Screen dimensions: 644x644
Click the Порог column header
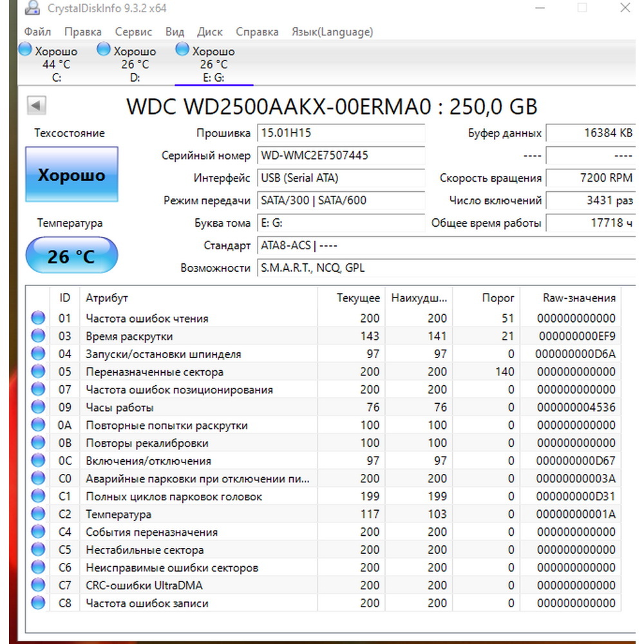[x=486, y=298]
